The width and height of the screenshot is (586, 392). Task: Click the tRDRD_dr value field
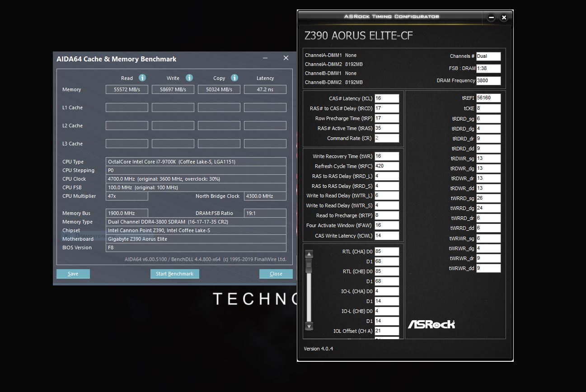[488, 139]
